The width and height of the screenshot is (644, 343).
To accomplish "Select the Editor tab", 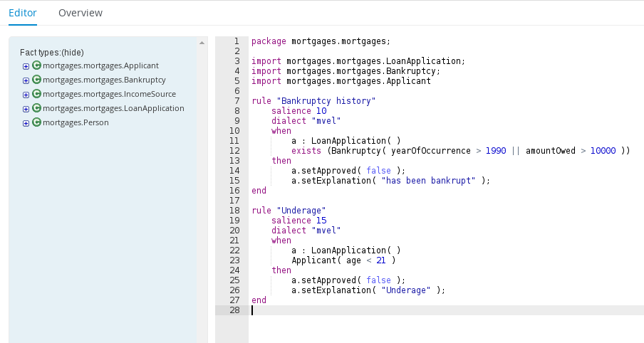I will 23,13.
